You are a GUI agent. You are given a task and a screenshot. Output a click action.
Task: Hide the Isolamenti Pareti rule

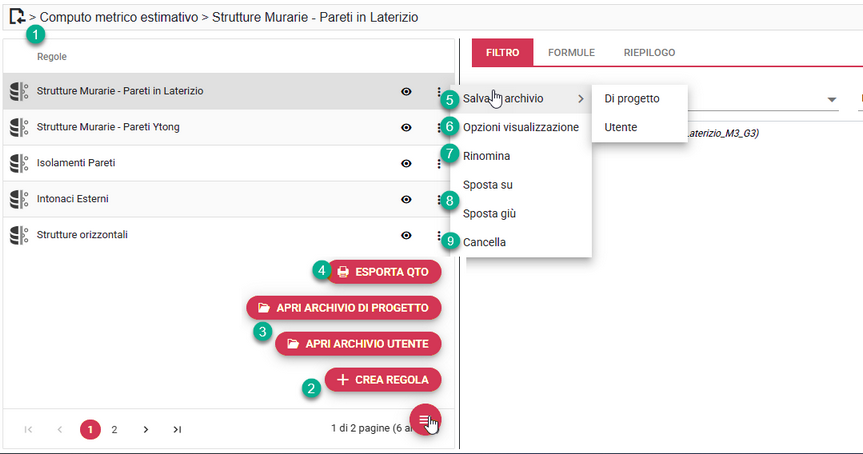406,163
